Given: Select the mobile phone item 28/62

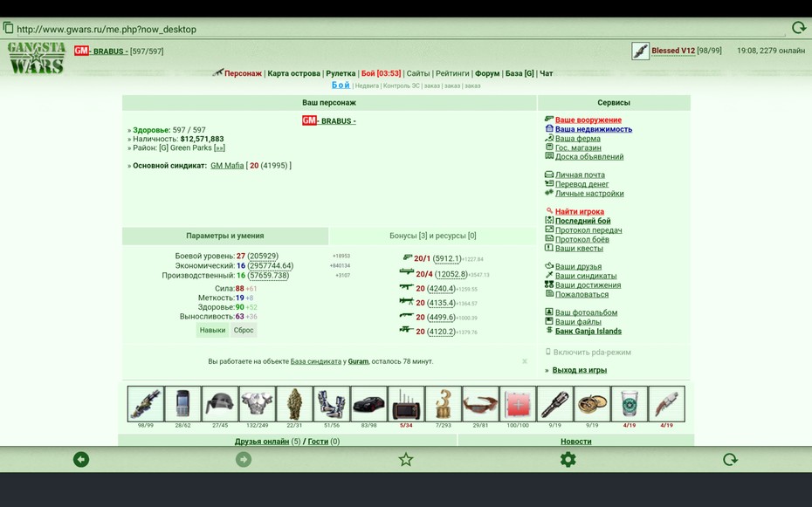Looking at the screenshot, I should (x=182, y=403).
